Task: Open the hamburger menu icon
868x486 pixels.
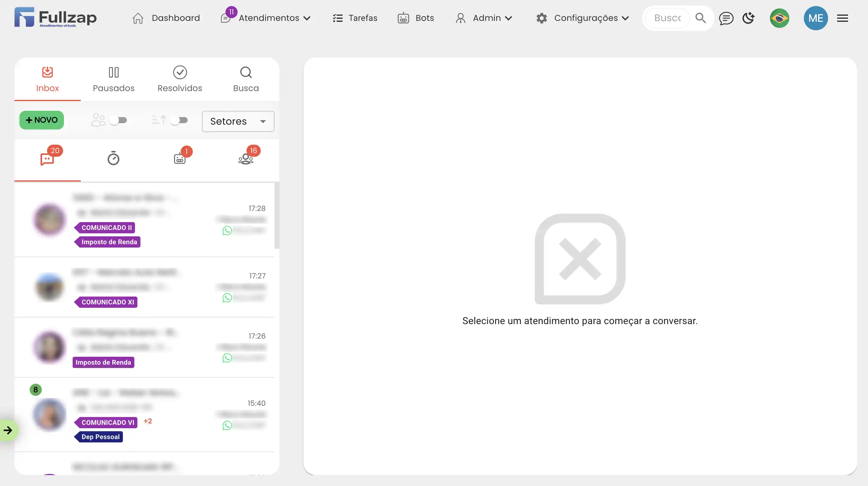Action: click(x=842, y=18)
